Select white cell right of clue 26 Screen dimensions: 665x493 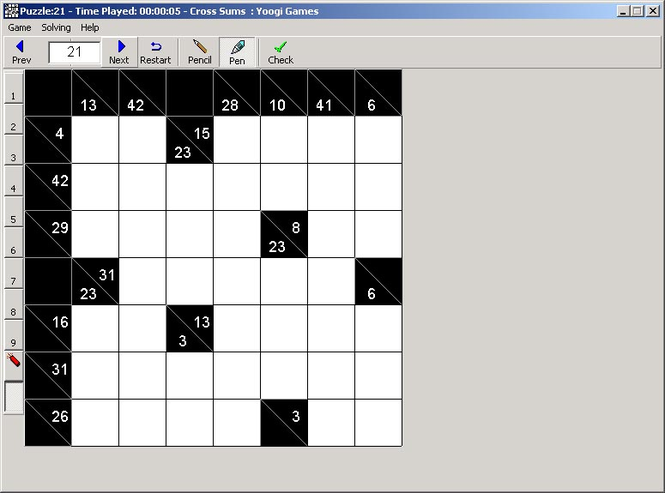[x=95, y=422]
